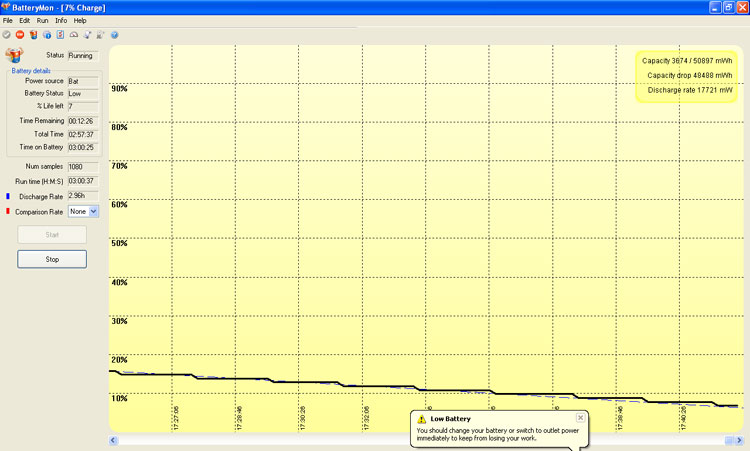Click the Time on Battery value 03:00:25

83,148
